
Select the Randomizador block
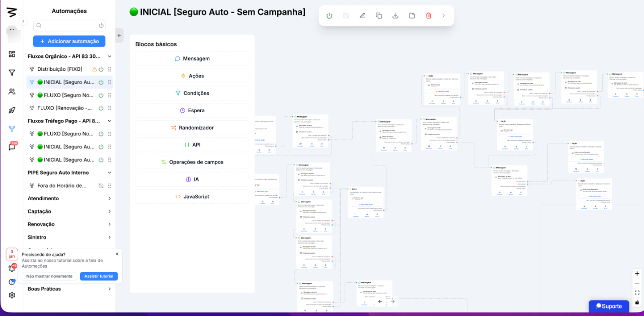coord(192,128)
